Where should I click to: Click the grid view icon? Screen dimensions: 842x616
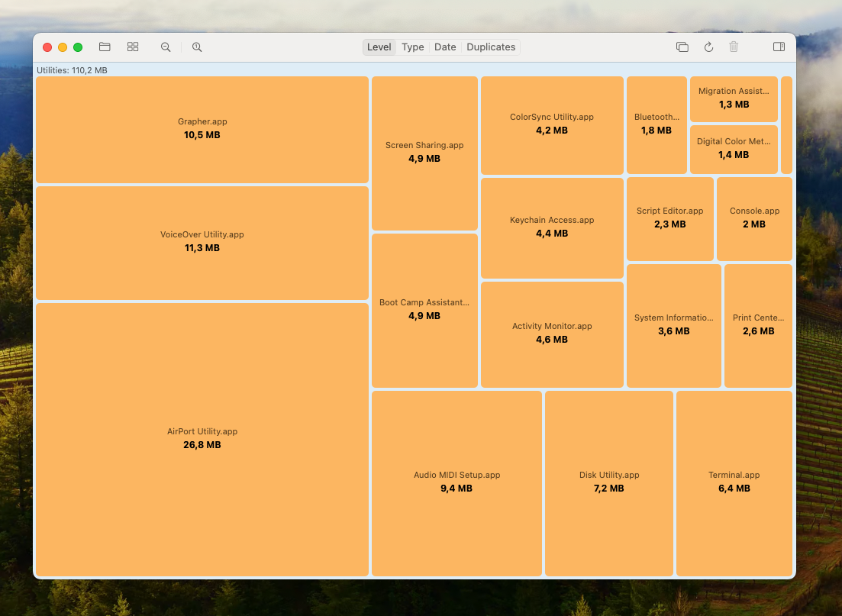tap(133, 47)
